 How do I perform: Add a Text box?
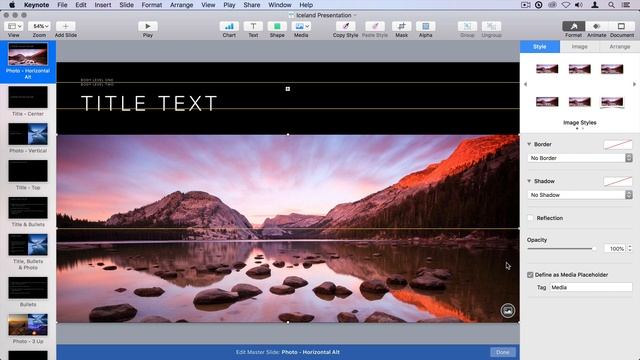point(253,26)
